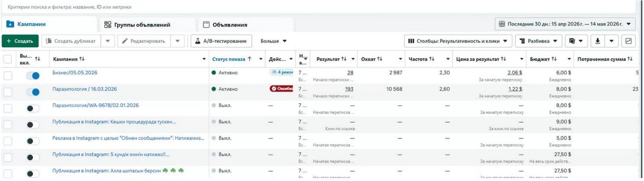Switch to the Объявления tab
Image resolution: width=644 pixels, height=181 pixels.
pyautogui.click(x=226, y=25)
